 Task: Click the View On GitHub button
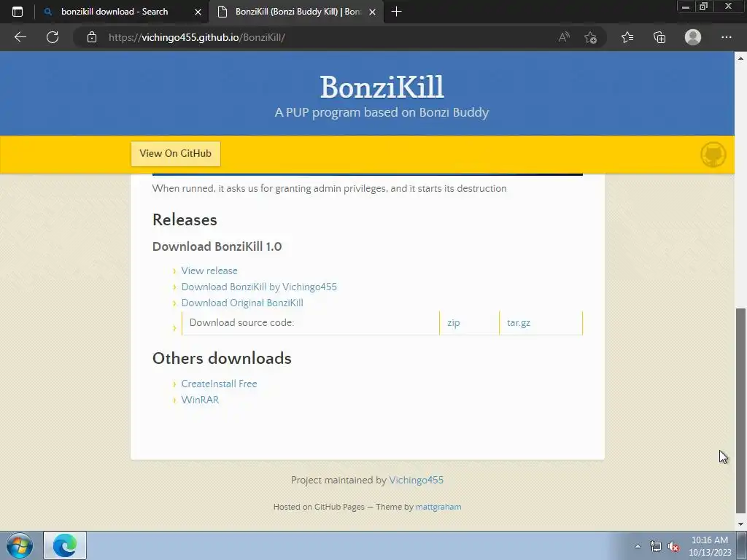[x=175, y=153]
